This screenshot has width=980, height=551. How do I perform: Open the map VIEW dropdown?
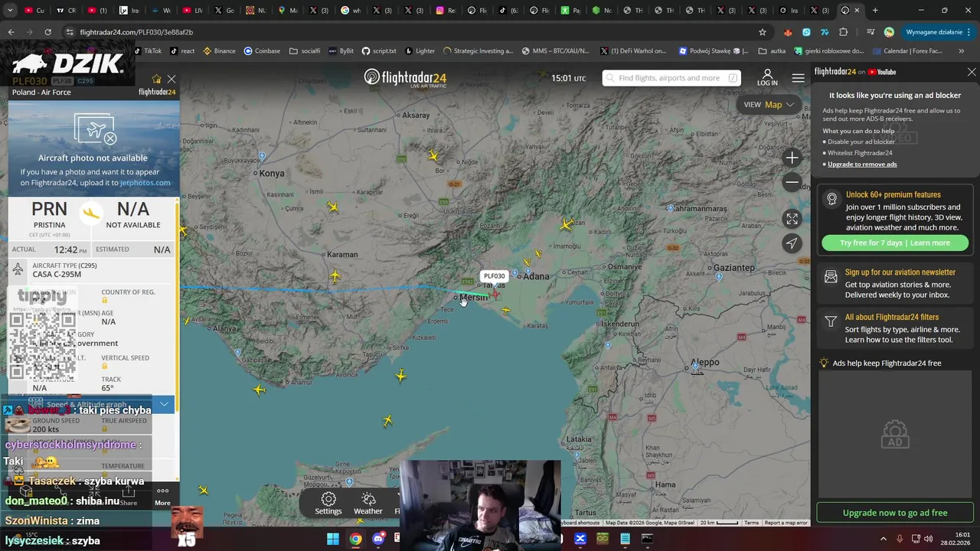[x=769, y=105]
